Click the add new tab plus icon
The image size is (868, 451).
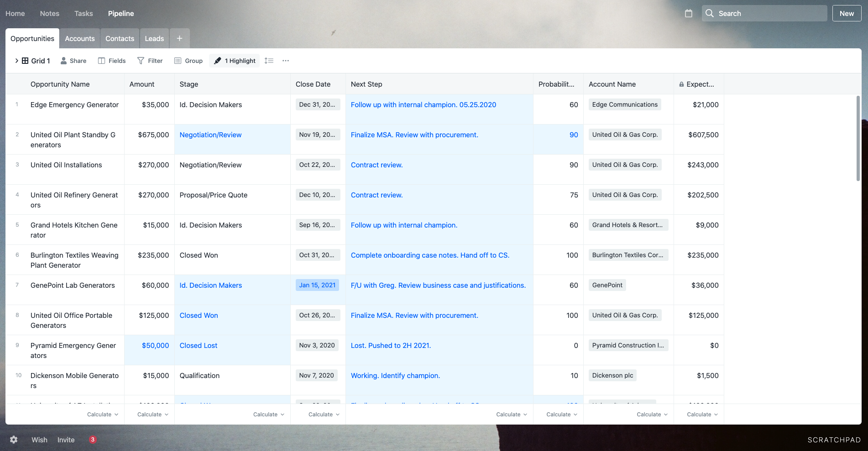179,38
